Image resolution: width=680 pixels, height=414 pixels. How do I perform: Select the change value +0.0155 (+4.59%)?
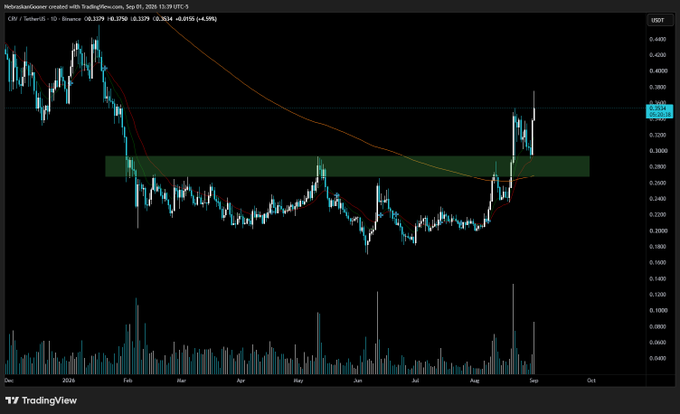(x=196, y=19)
